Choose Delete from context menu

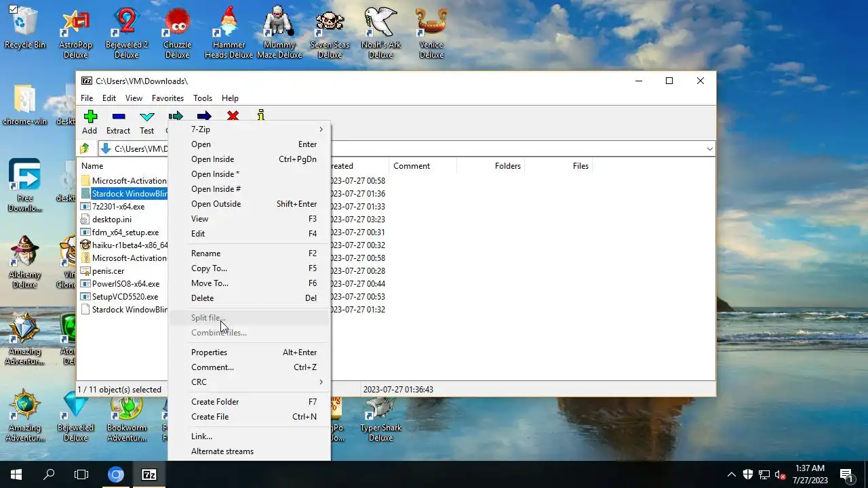coord(249,298)
